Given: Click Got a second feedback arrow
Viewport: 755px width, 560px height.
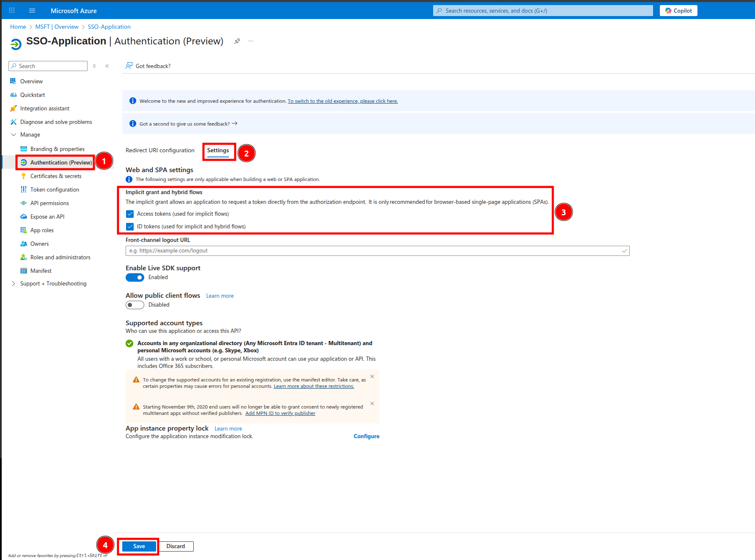Looking at the screenshot, I should 235,124.
